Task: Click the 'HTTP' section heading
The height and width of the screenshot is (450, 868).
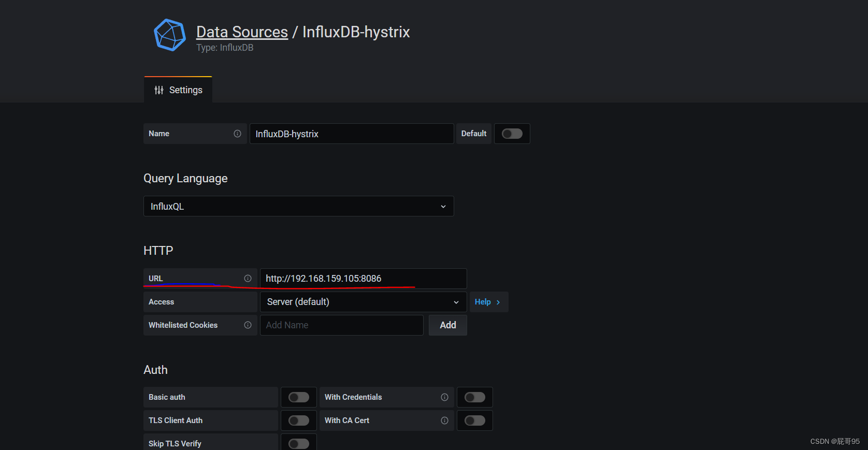Action: (x=158, y=251)
